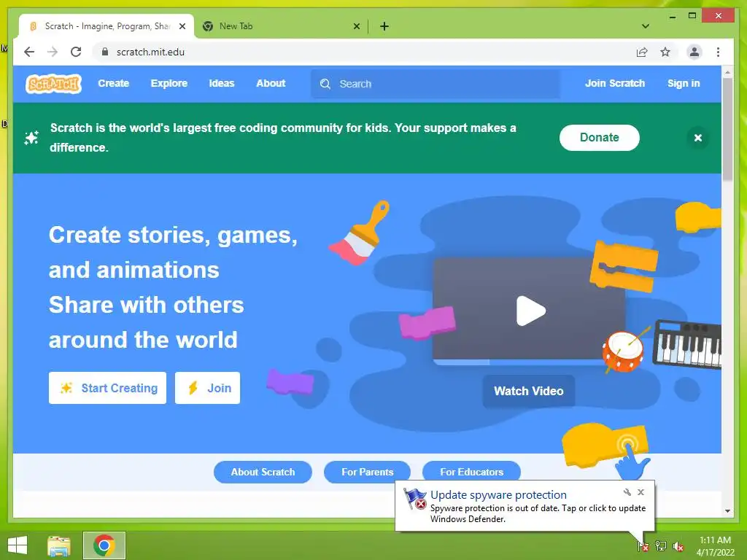This screenshot has height=560, width=747.
Task: Close the spyware protection balloon
Action: pos(640,492)
